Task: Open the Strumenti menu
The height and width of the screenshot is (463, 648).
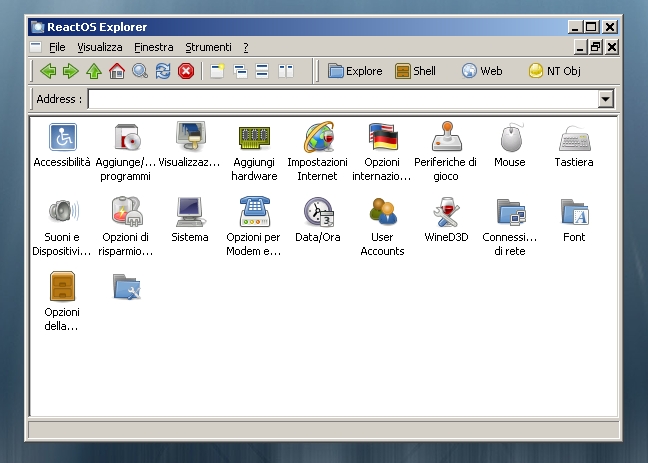Action: pyautogui.click(x=208, y=48)
